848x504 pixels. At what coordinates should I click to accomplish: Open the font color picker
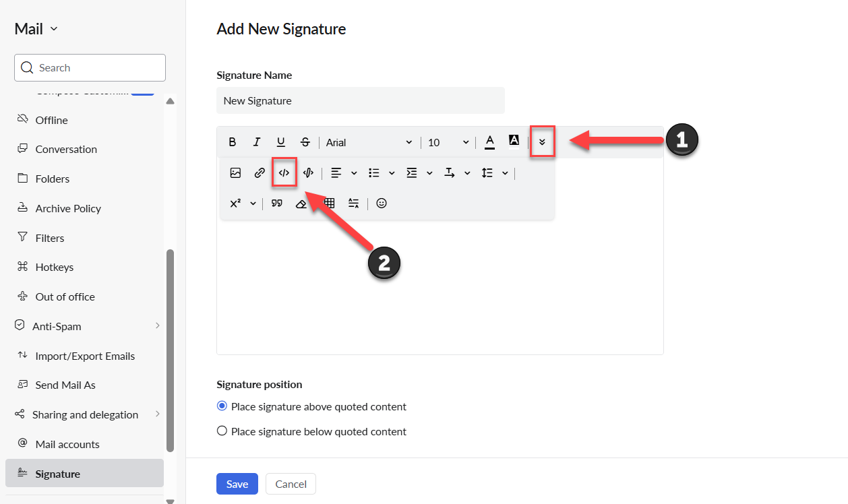(490, 141)
